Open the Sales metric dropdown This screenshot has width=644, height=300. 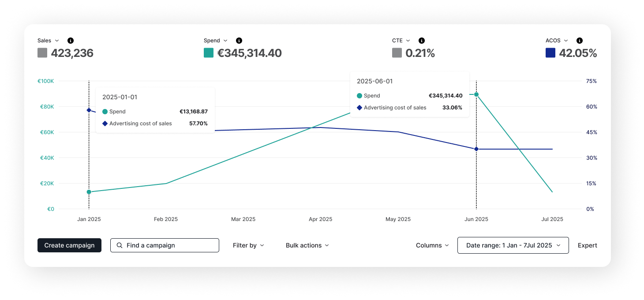click(x=48, y=41)
